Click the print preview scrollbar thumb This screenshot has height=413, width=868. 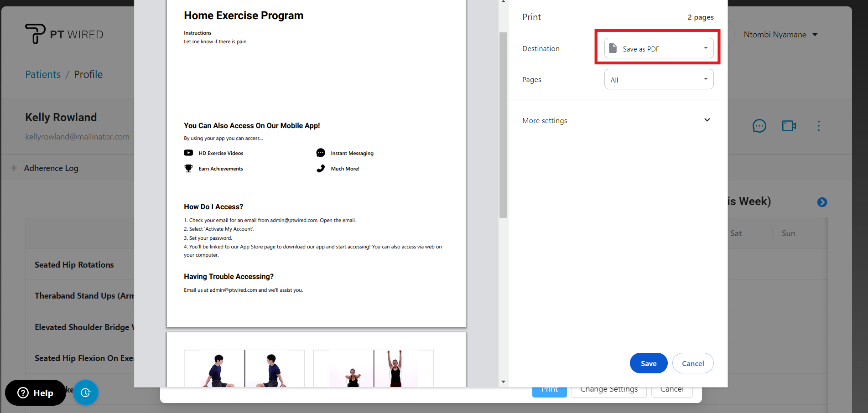pyautogui.click(x=503, y=124)
